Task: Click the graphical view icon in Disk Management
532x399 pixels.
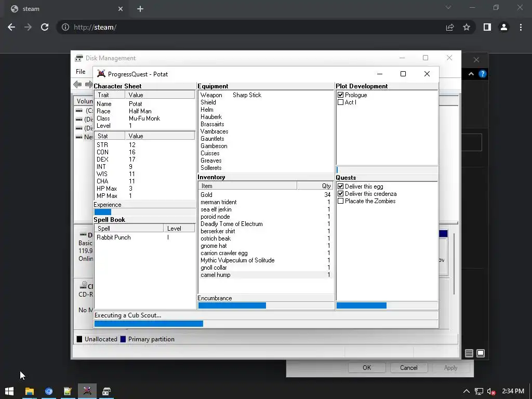Action: coord(481,353)
